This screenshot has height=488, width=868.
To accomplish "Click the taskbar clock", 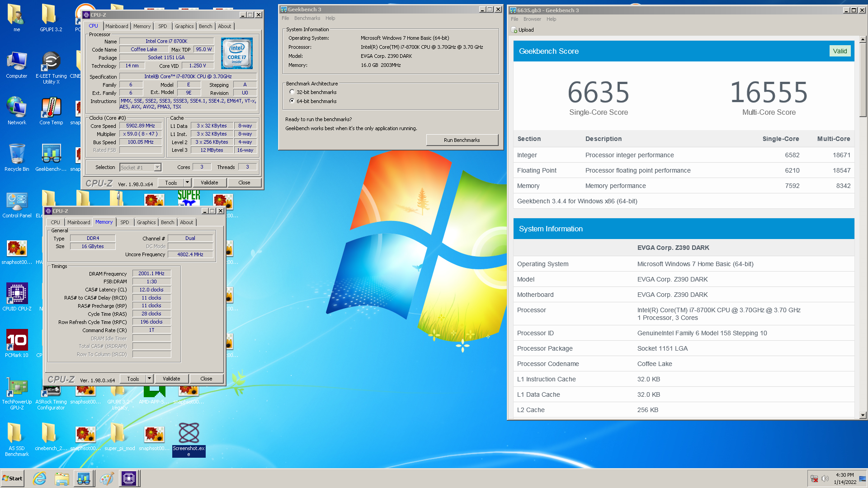I will [845, 479].
